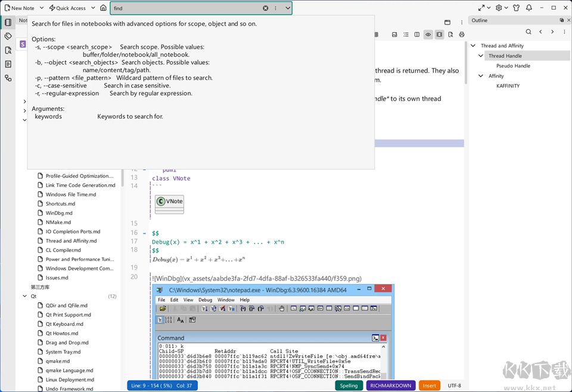Open the notifications bell

[x=529, y=8]
